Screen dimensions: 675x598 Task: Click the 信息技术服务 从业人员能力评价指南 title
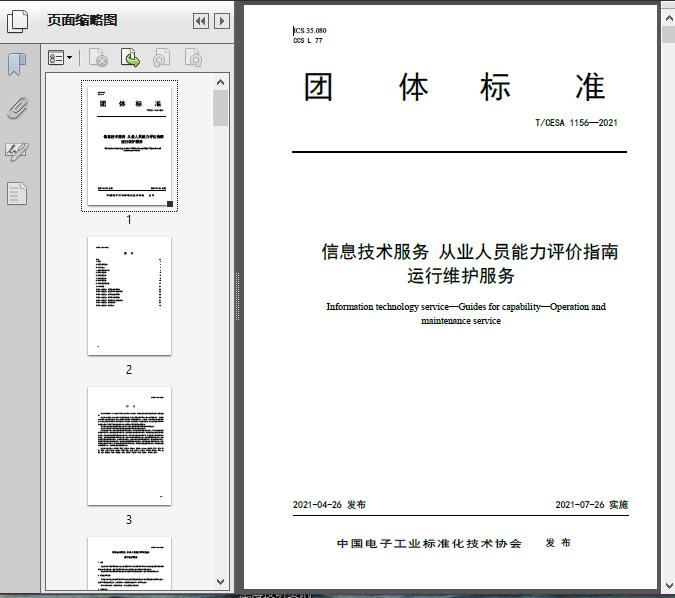[470, 252]
